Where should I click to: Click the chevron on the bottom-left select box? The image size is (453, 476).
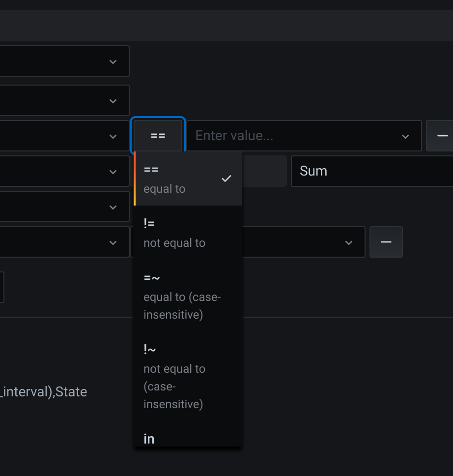[x=113, y=242]
